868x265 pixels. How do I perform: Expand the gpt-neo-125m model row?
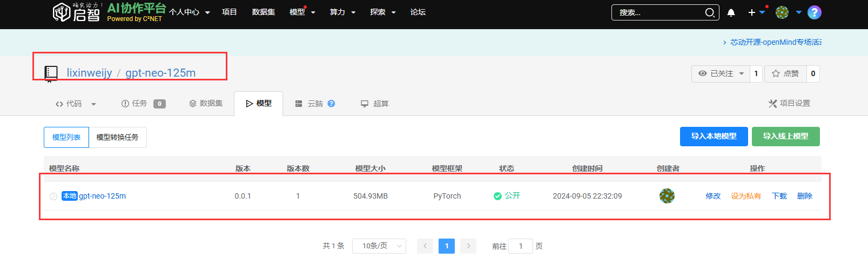pos(53,196)
